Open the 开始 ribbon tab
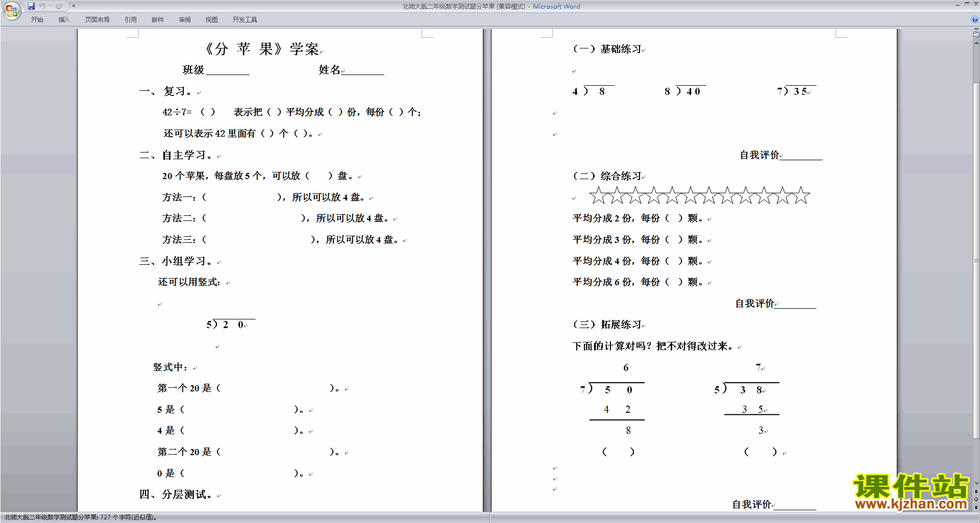Viewport: 980px width, 523px height. [x=37, y=20]
